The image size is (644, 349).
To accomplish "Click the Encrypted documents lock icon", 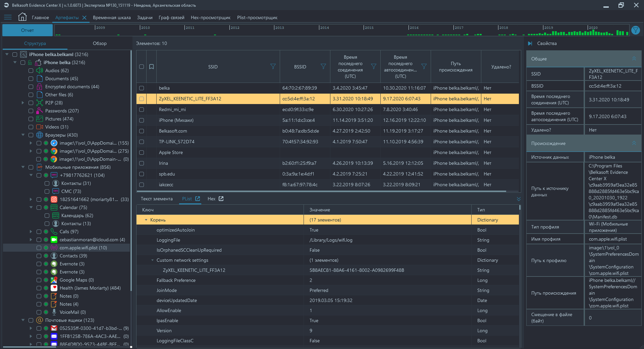I will [x=40, y=87].
